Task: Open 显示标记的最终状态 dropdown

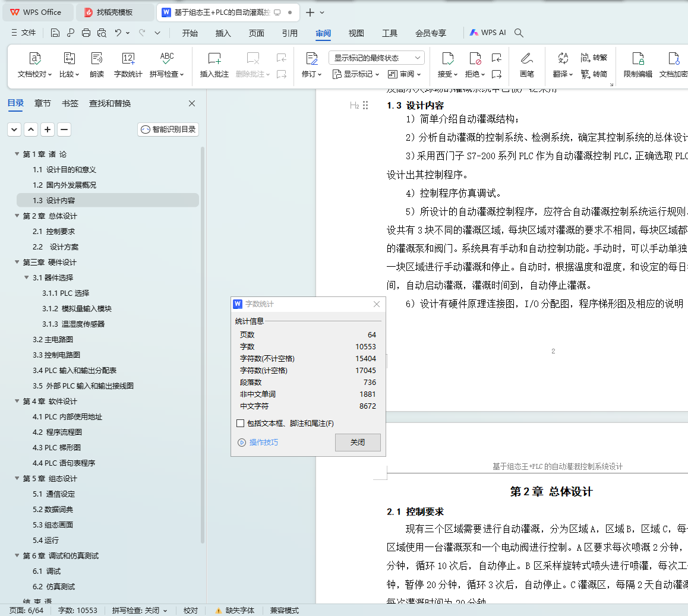Action: click(376, 58)
